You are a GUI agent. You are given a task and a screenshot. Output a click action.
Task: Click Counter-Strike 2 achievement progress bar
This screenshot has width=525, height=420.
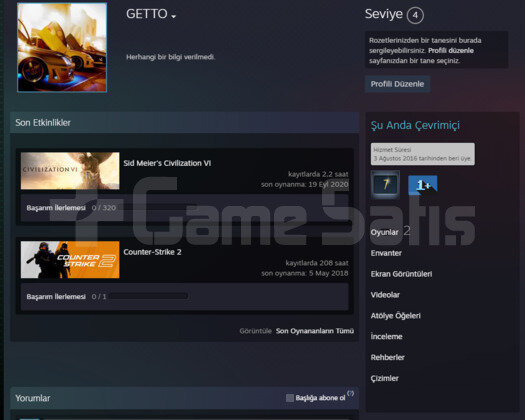tap(149, 296)
